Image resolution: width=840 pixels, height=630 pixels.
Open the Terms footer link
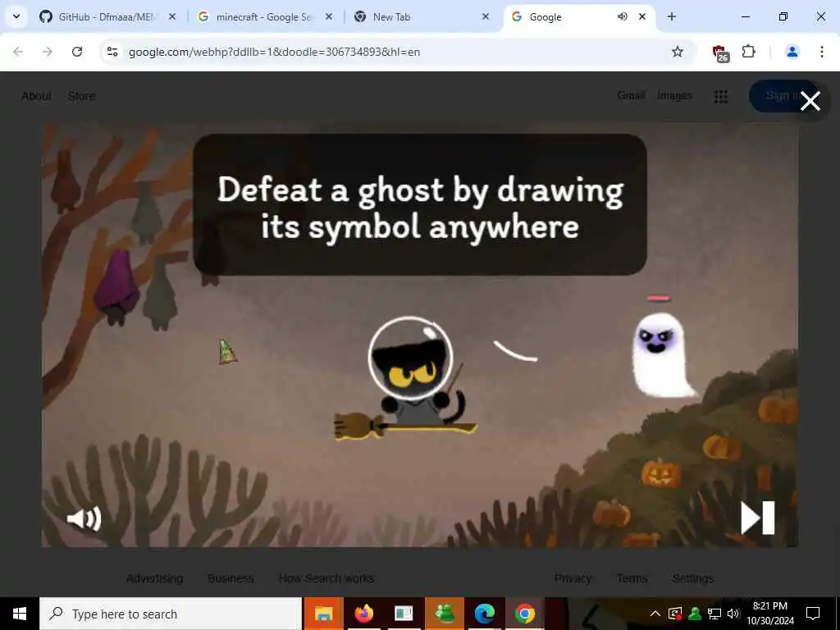point(632,578)
